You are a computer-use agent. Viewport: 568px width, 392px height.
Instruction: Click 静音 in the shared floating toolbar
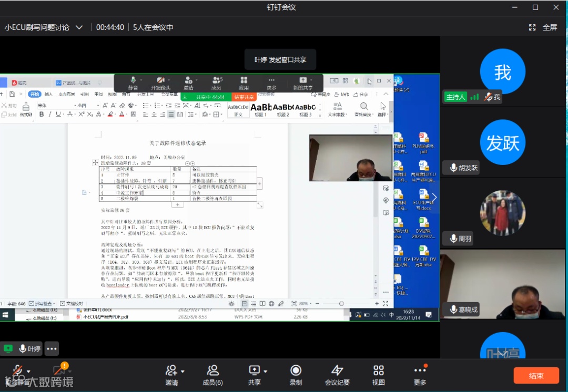coord(133,83)
